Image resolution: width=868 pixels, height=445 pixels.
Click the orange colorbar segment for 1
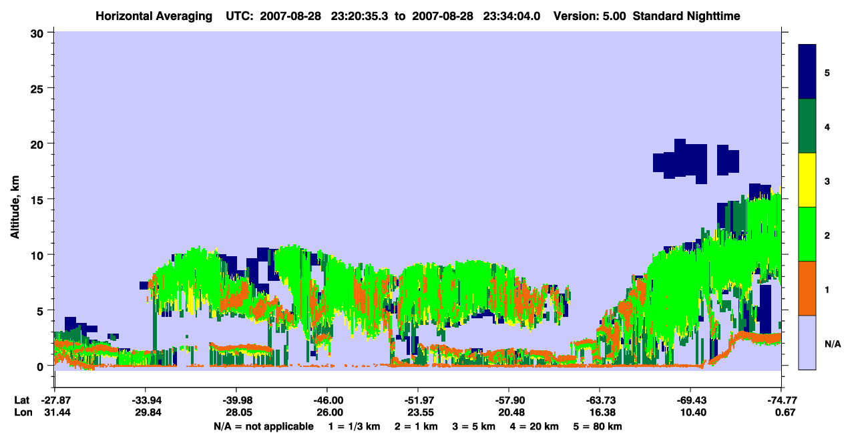(807, 288)
